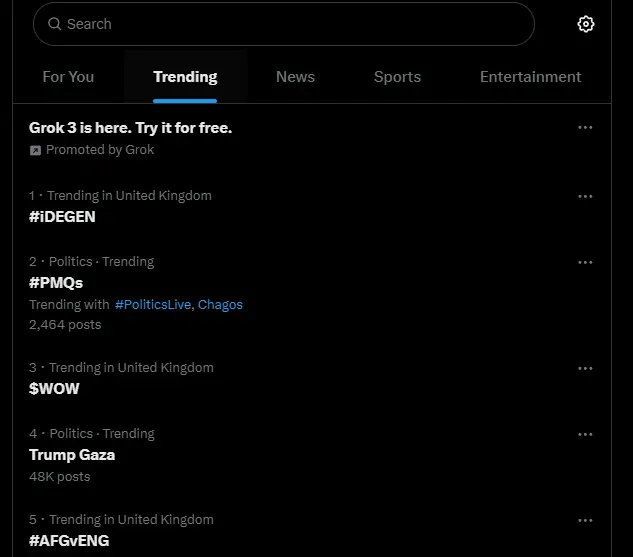633x557 pixels.
Task: Open the #PoliticsLive related hashtag link
Action: [152, 304]
